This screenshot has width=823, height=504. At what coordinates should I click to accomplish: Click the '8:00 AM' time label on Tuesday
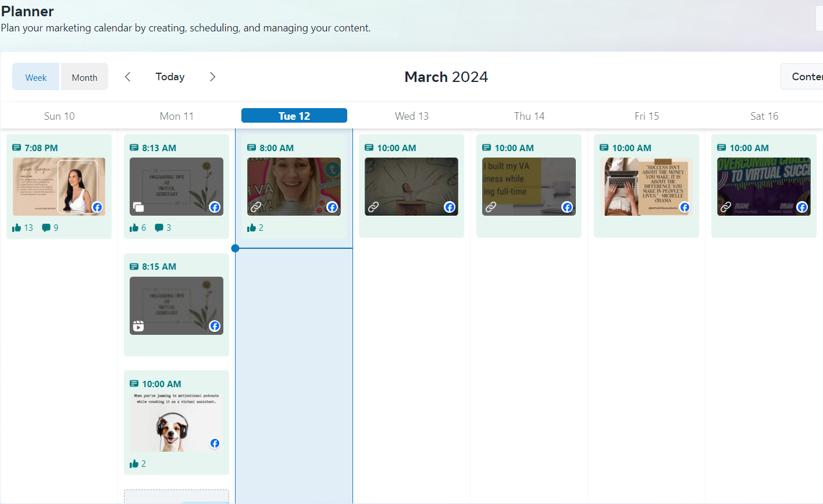point(277,148)
